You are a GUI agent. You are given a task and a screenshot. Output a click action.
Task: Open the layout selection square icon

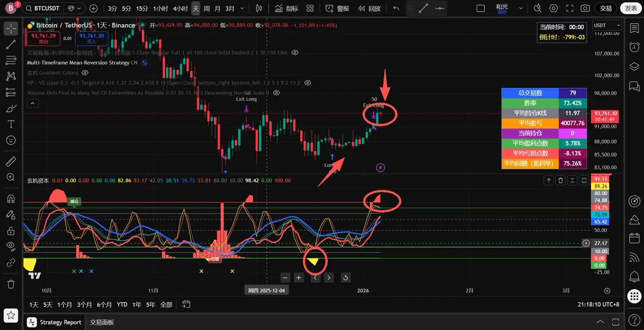[x=480, y=8]
